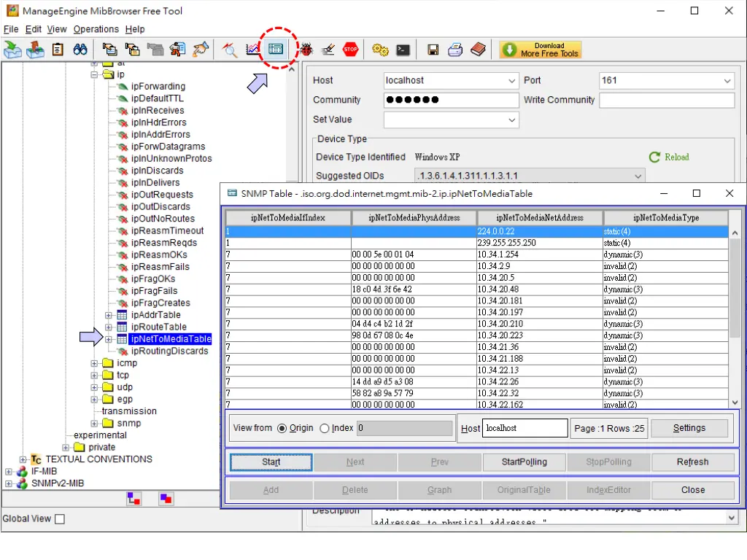Open the SNMP table view toolbar icon
Screen dimensions: 747x560
coord(276,49)
